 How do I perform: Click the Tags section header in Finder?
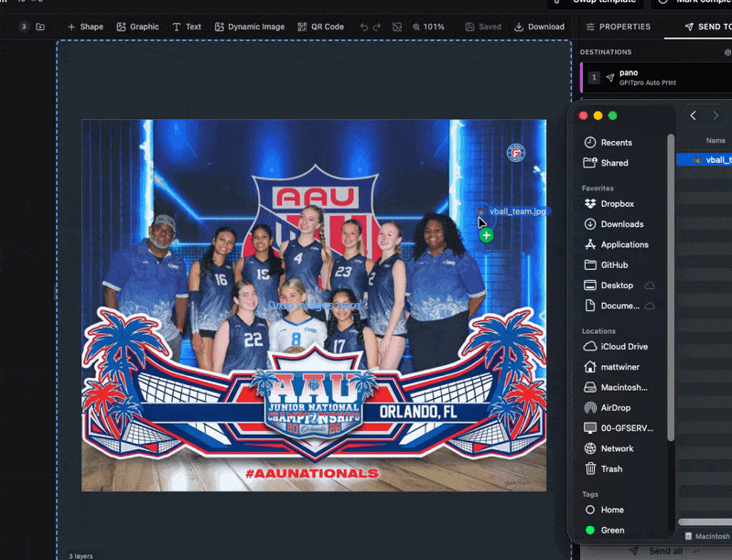point(590,494)
